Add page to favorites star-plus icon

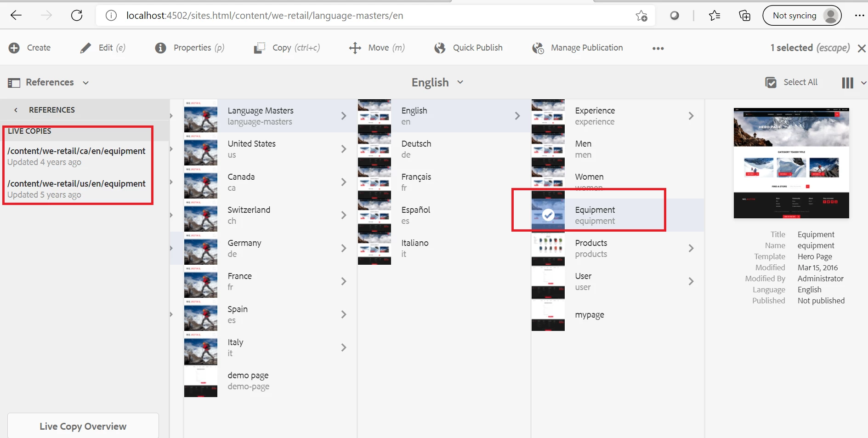coord(641,16)
